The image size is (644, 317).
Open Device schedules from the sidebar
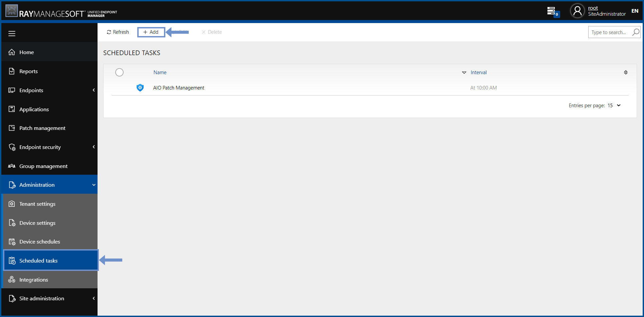tap(39, 242)
